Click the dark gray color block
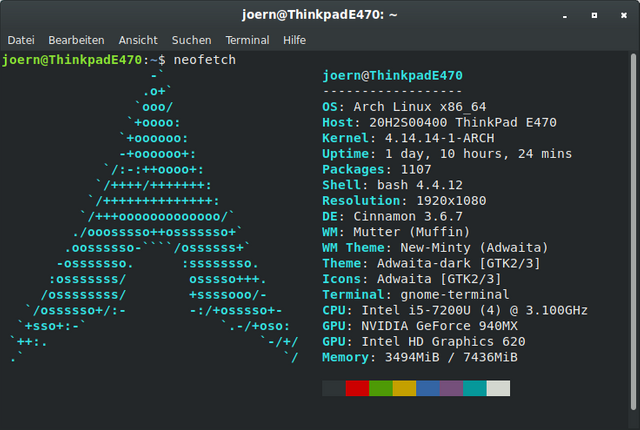This screenshot has width=640, height=430. [334, 388]
